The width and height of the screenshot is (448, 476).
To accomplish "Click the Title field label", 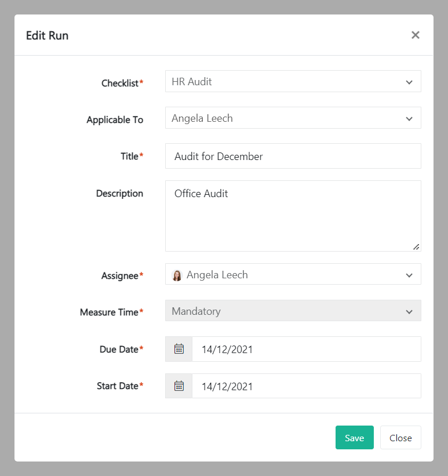I will pos(129,156).
